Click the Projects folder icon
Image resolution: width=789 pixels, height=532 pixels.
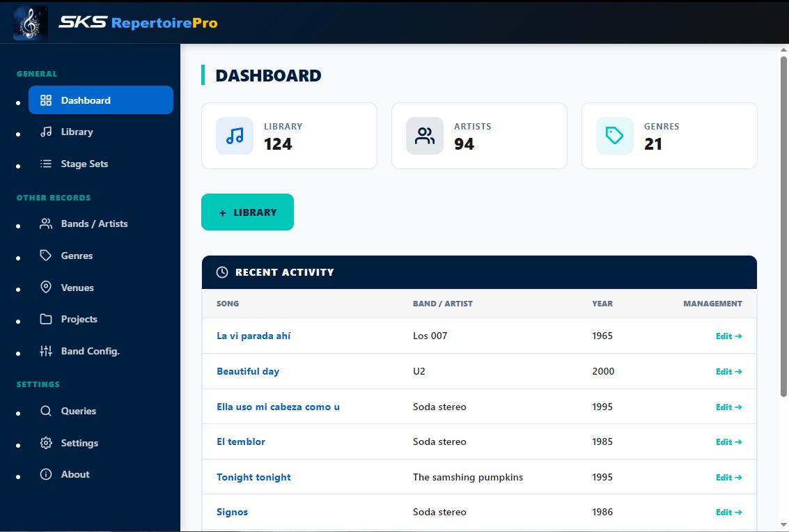point(46,319)
